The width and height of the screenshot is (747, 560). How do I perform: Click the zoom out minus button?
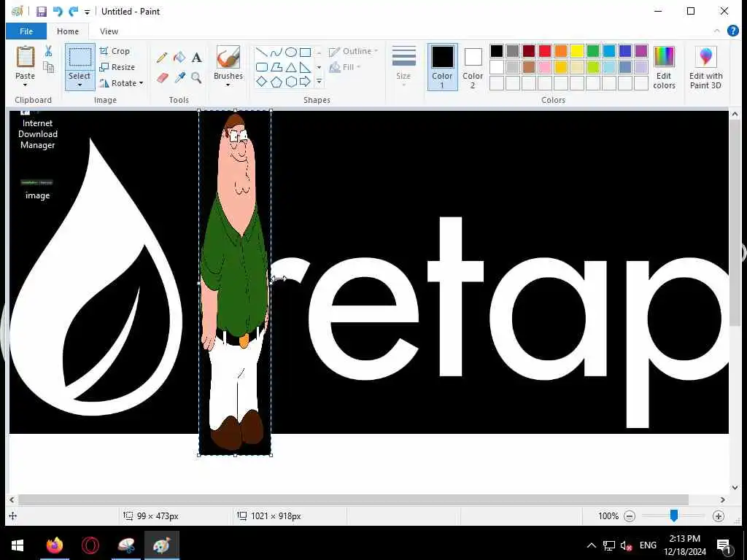click(630, 516)
